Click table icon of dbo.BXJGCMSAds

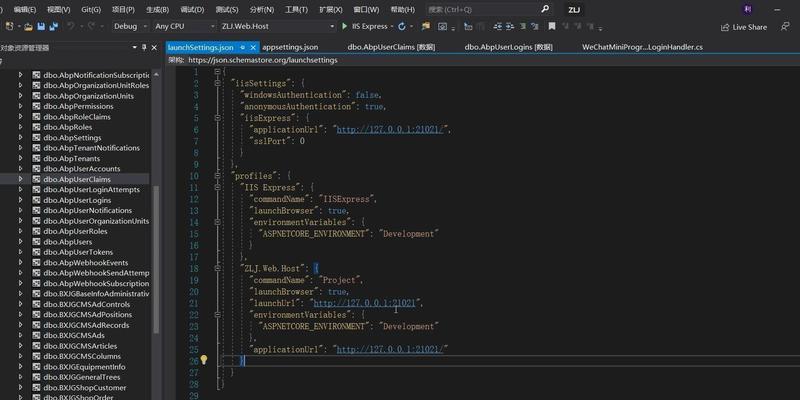[x=36, y=335]
